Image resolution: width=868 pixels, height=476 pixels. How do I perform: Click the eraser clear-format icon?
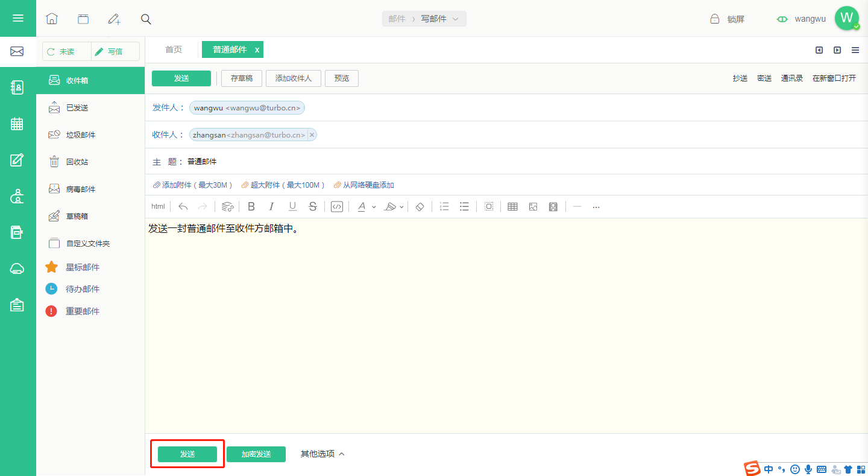click(420, 206)
